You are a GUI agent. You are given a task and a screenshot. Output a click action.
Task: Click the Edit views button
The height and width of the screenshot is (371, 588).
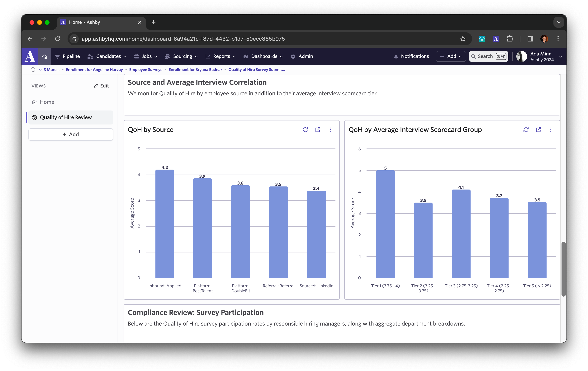pos(101,86)
